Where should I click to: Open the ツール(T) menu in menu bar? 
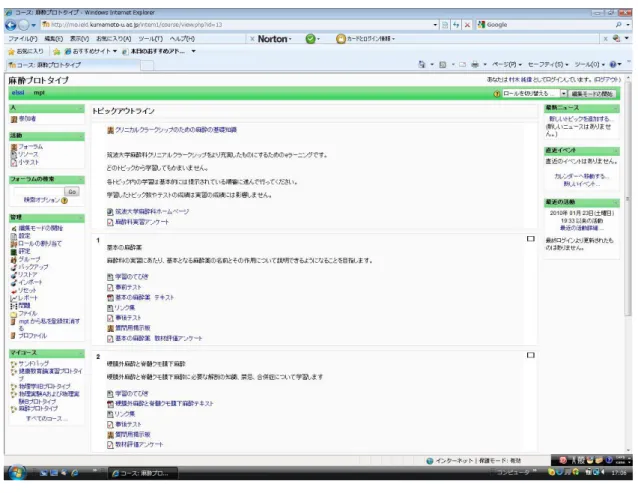pos(150,39)
